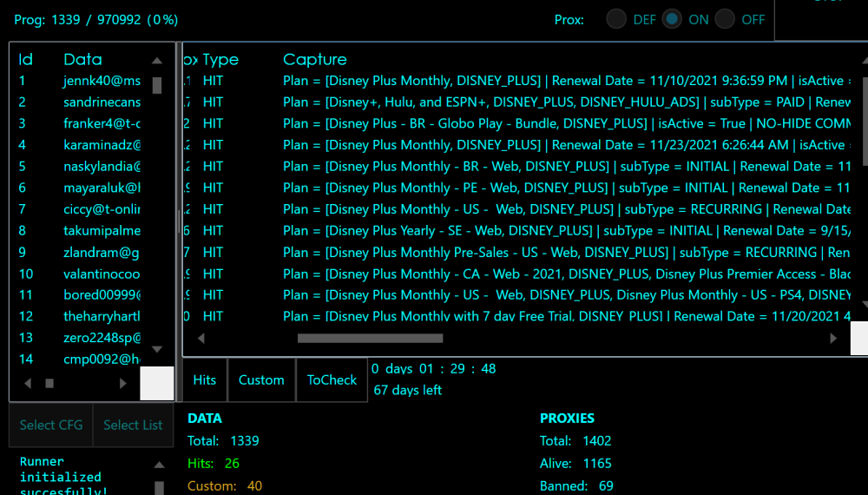Click the data list scroll-up arrow
Image resolution: width=868 pixels, height=495 pixels.
click(157, 61)
